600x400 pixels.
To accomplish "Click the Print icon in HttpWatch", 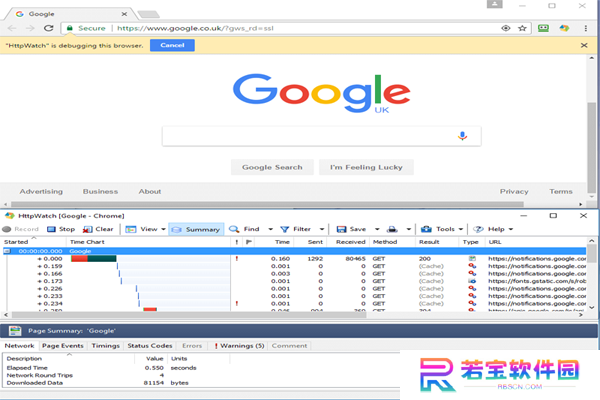I will click(x=392, y=229).
